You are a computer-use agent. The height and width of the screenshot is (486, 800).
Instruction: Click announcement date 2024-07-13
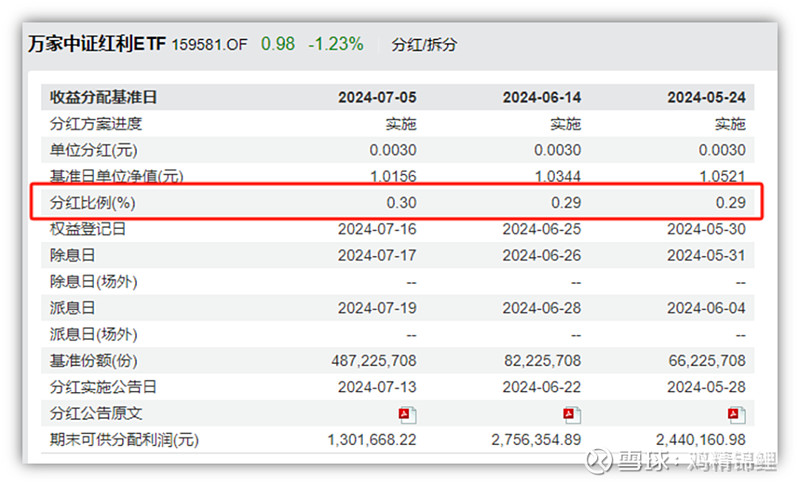[x=377, y=387]
